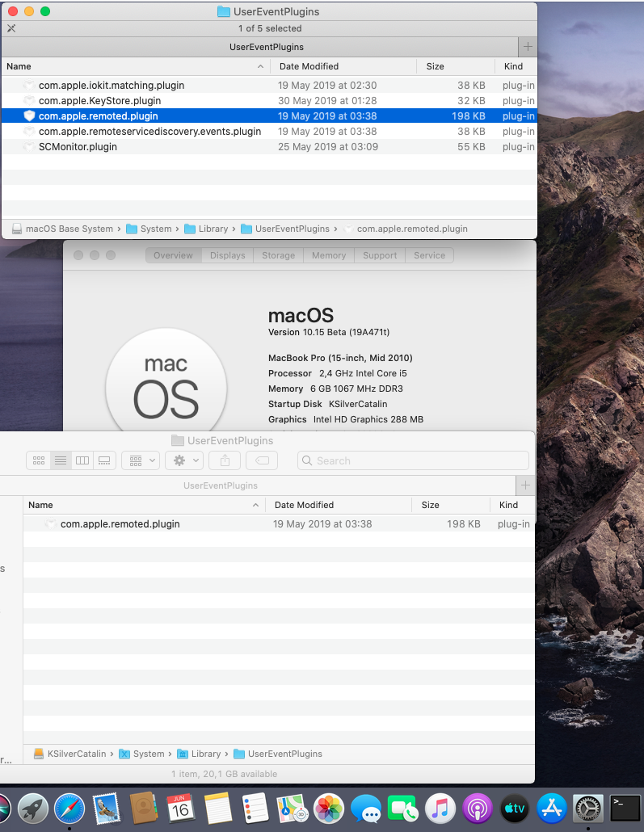This screenshot has width=644, height=832.
Task: Sort lower Finder list by Size column
Action: tap(451, 505)
